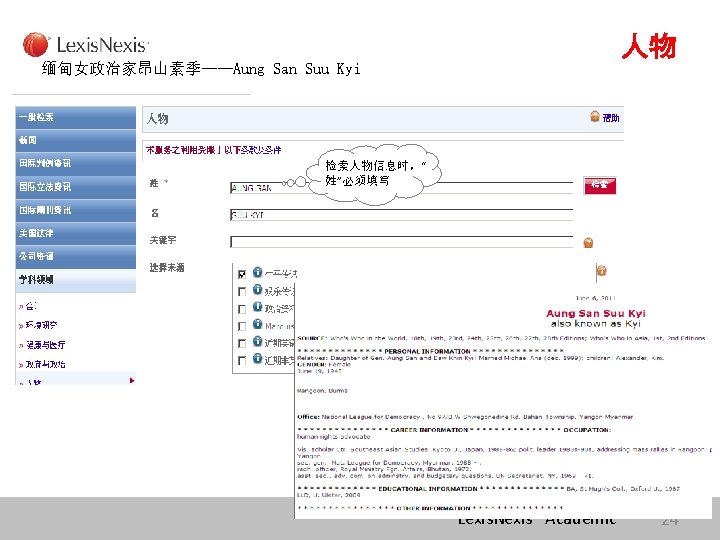The height and width of the screenshot is (540, 720).
Task: Click the 帮助 help link text
Action: 611,118
